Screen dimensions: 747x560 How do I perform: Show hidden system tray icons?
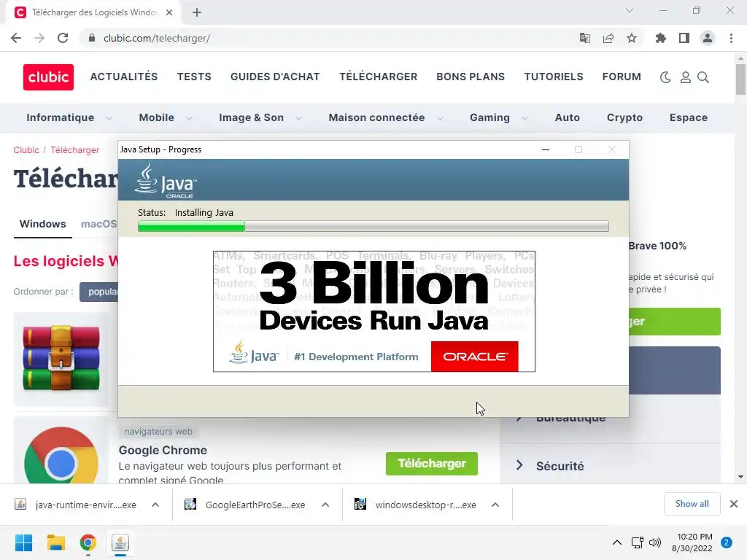pos(617,542)
